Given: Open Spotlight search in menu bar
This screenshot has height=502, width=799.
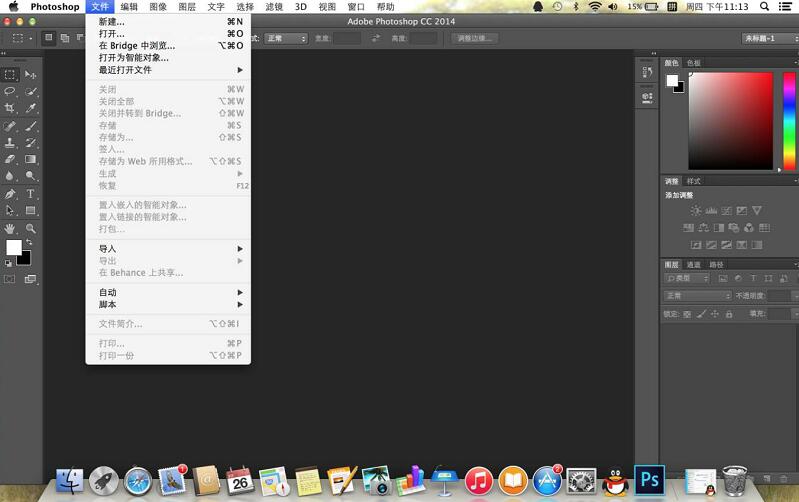Looking at the screenshot, I should tap(764, 7).
